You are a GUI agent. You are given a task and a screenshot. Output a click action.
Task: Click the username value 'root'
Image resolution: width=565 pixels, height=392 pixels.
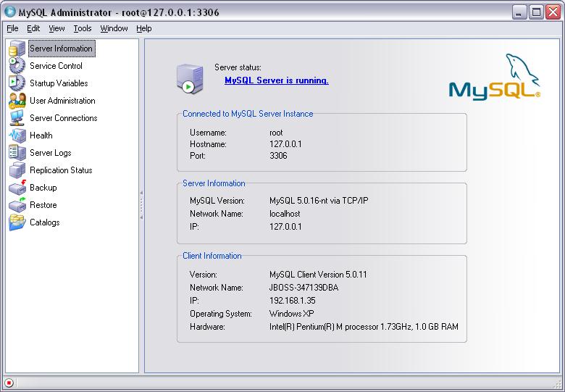point(276,133)
